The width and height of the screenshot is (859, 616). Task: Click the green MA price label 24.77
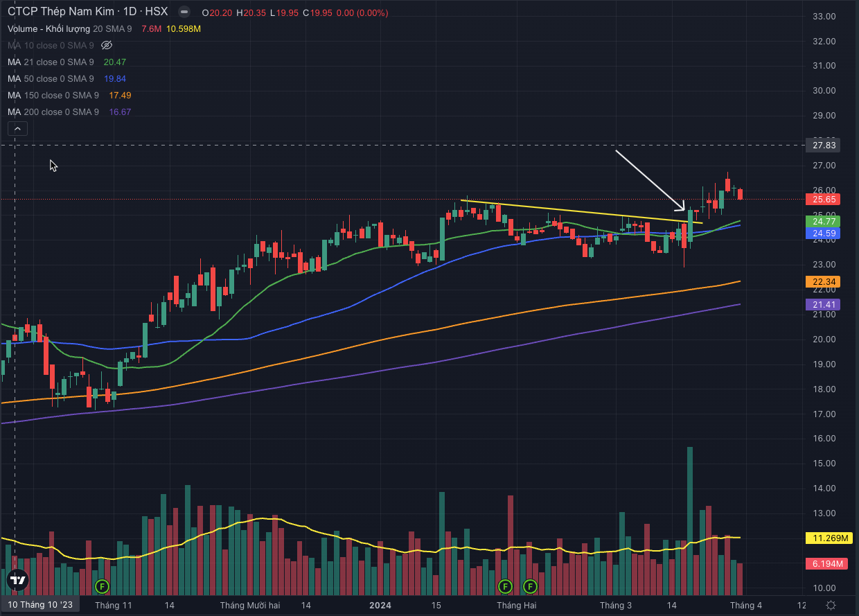pos(824,221)
